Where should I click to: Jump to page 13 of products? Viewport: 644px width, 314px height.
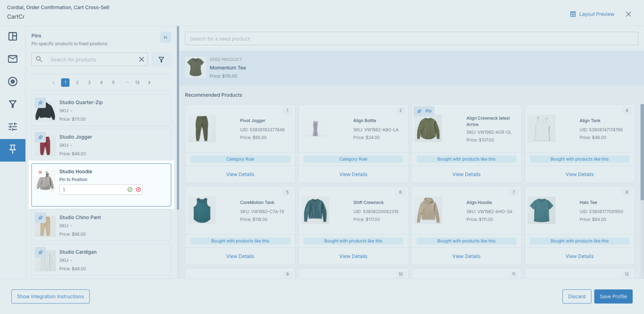point(137,82)
